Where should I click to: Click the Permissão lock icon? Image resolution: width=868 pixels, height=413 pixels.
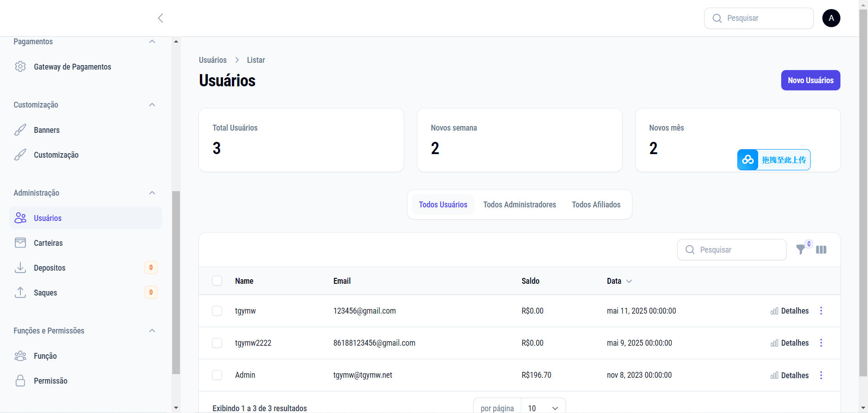click(20, 381)
